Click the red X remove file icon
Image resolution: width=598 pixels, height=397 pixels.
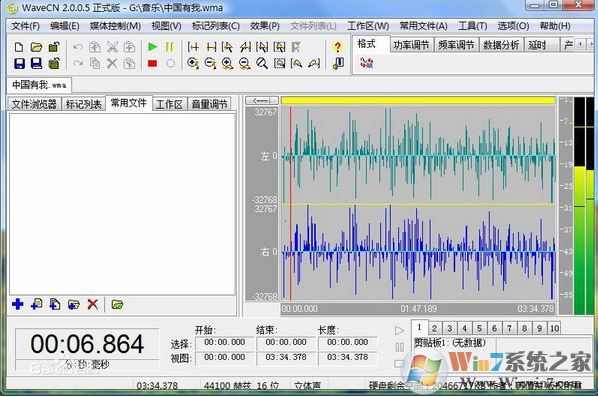pos(92,304)
